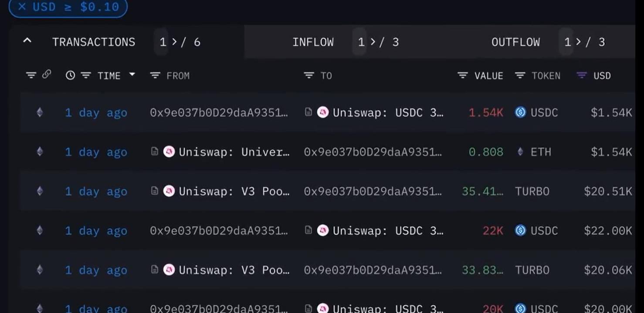Remove the USD ≥ $0.10 filter chip
The width and height of the screenshot is (644, 313).
(22, 7)
